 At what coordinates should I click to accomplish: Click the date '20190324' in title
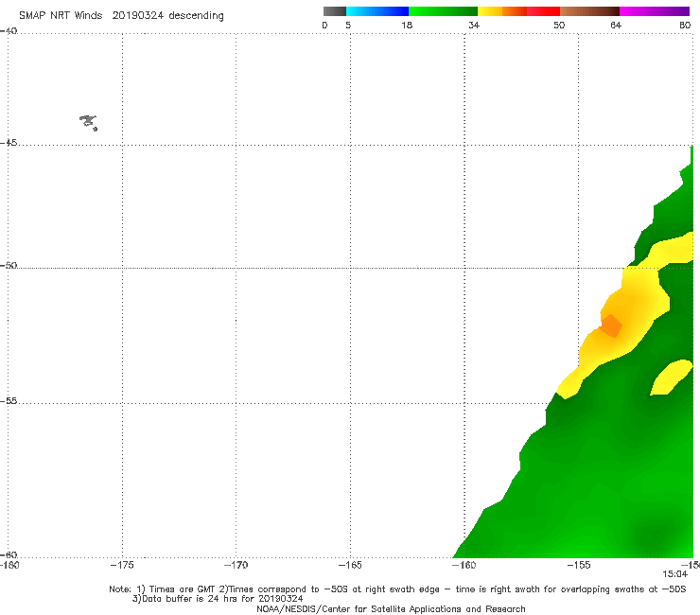pyautogui.click(x=137, y=15)
